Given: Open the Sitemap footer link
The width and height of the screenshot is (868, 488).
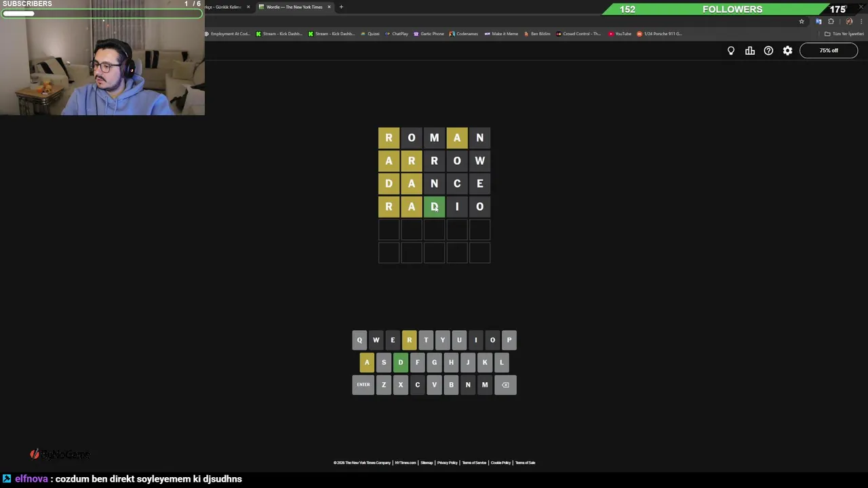Looking at the screenshot, I should [x=427, y=463].
